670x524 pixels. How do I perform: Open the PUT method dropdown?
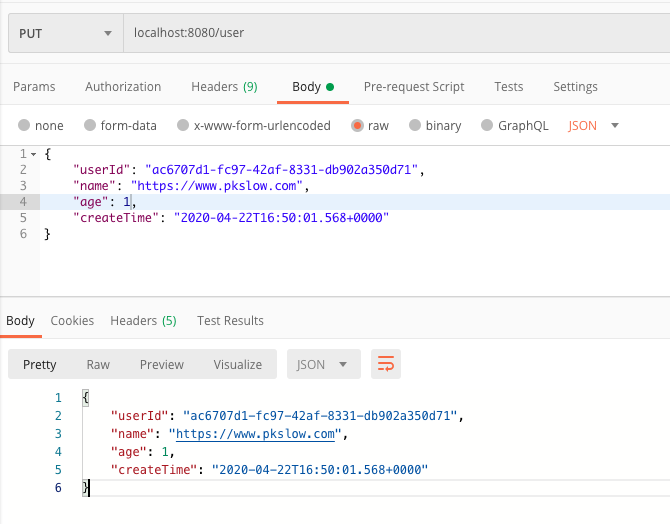click(65, 33)
